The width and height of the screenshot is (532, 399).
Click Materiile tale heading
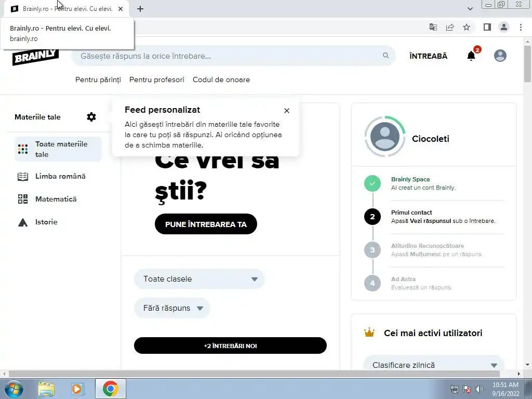pyautogui.click(x=37, y=117)
